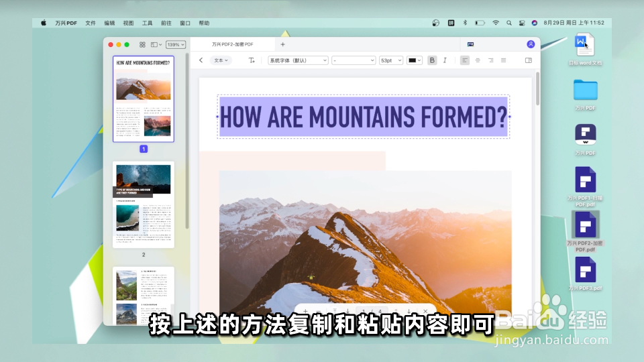
Task: Open the 工具 menu
Action: coord(148,23)
